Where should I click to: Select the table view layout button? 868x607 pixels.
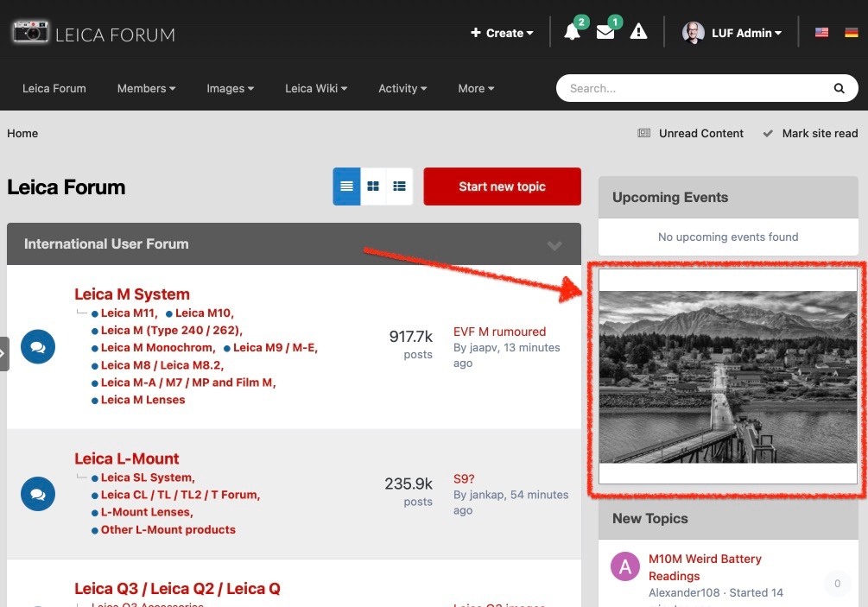pos(346,187)
